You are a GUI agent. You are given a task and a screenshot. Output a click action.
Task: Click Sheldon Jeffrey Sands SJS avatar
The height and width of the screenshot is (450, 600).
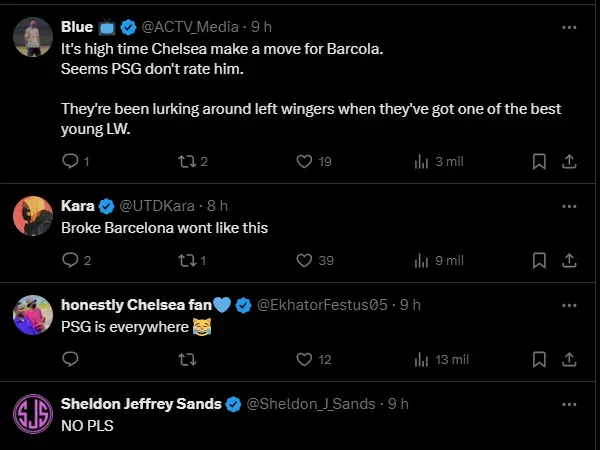tap(33, 414)
